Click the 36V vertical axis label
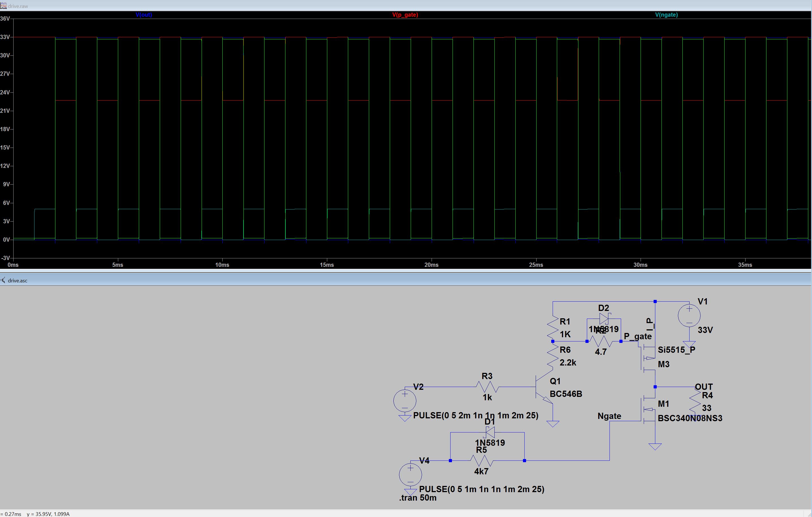The height and width of the screenshot is (517, 812). pos(5,19)
